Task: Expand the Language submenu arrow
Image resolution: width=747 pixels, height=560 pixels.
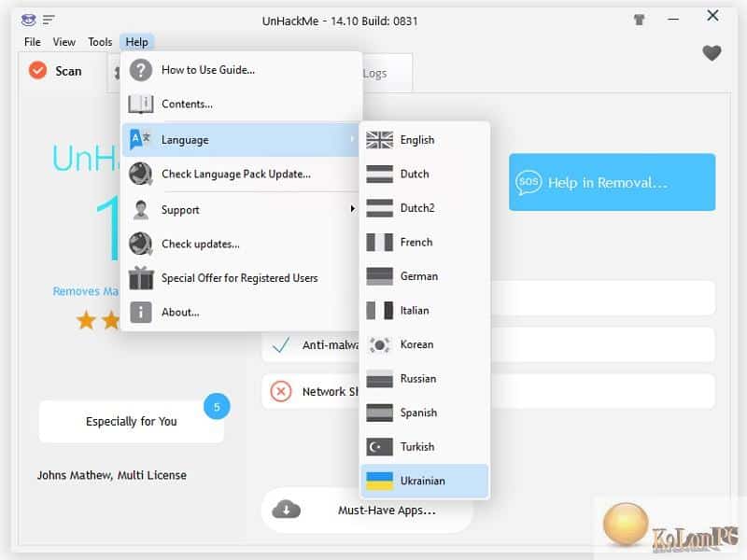Action: click(352, 139)
